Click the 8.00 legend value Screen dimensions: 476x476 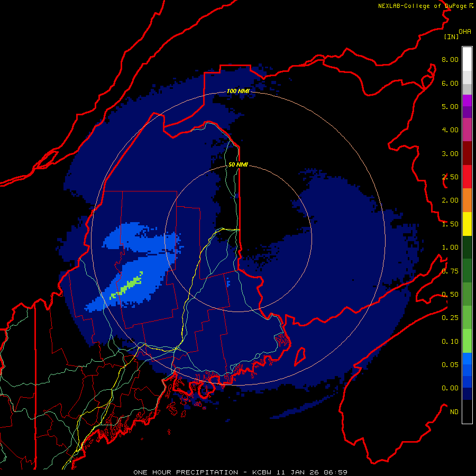point(450,59)
